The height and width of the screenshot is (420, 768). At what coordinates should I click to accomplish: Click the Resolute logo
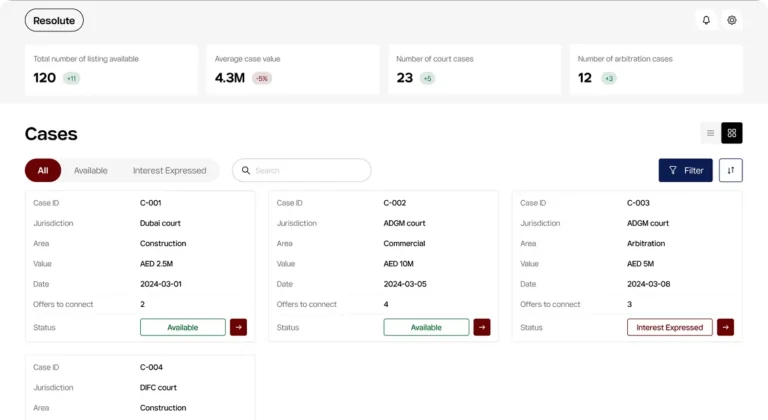point(54,20)
